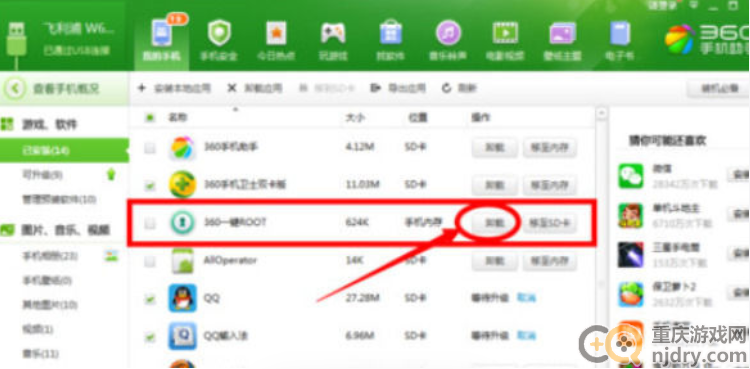This screenshot has height=369, width=750.
Task: Open the 今日热点 star tab
Action: (276, 42)
